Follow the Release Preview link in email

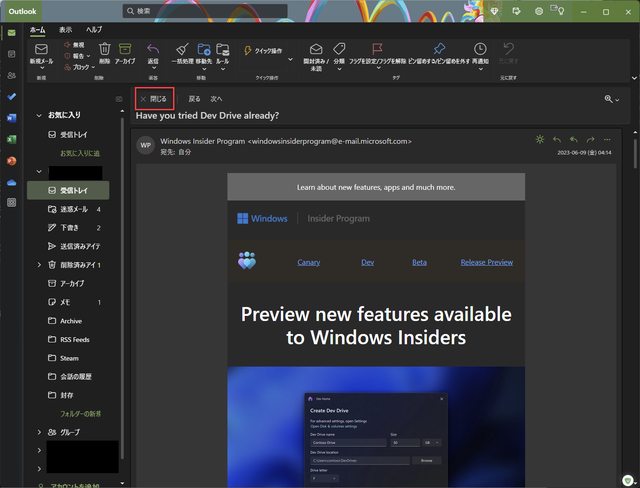tap(486, 262)
